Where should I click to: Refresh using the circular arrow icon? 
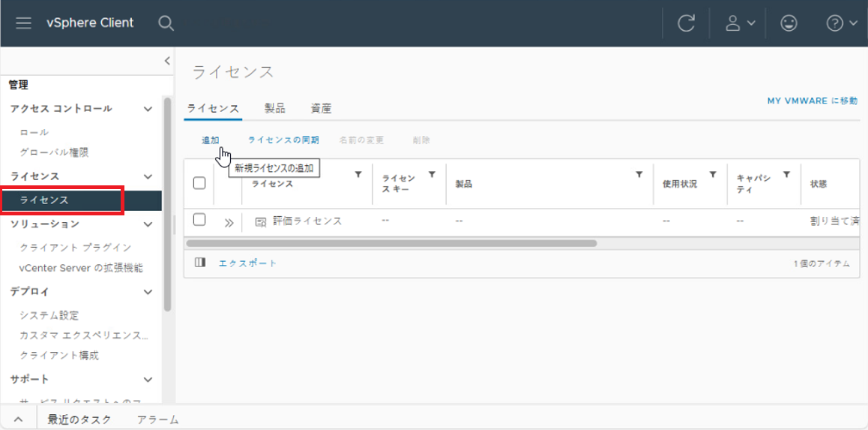[686, 23]
